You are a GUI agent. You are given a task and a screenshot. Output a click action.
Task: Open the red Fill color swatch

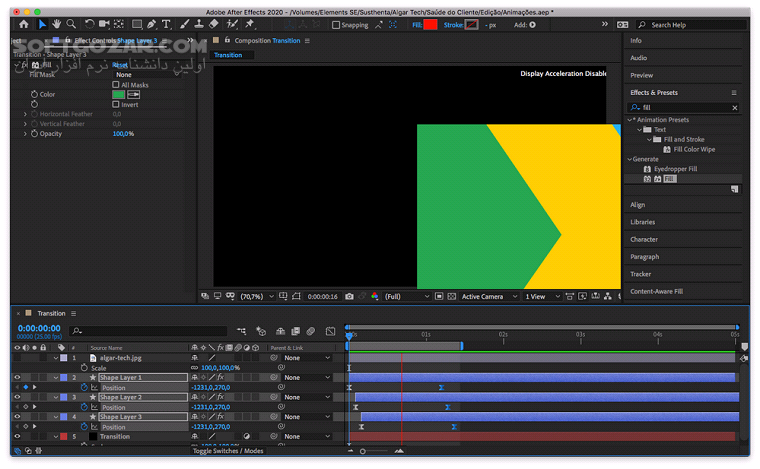[x=430, y=25]
